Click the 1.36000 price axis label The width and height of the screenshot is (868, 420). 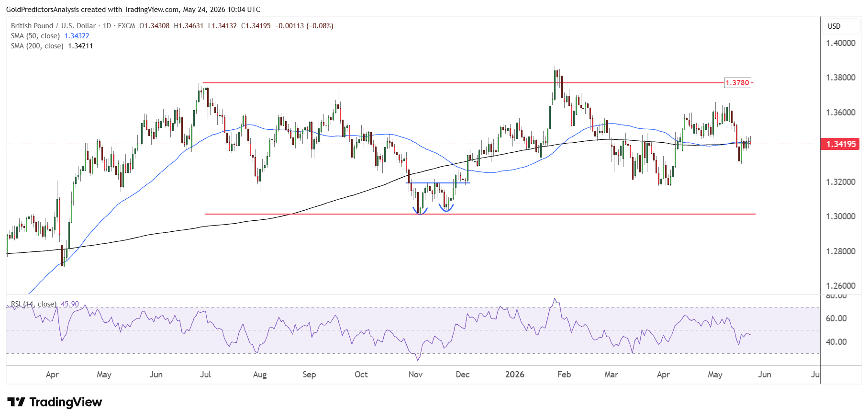pos(841,113)
